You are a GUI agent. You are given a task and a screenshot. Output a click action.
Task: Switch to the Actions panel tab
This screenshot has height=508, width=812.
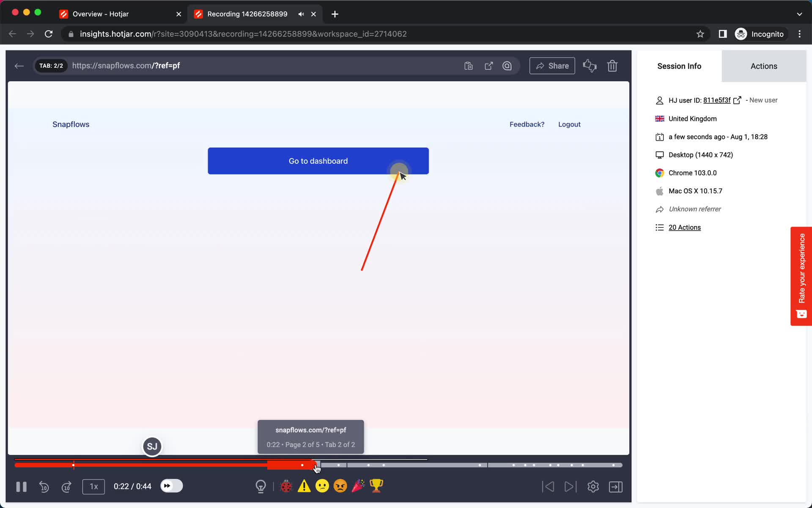pyautogui.click(x=763, y=66)
